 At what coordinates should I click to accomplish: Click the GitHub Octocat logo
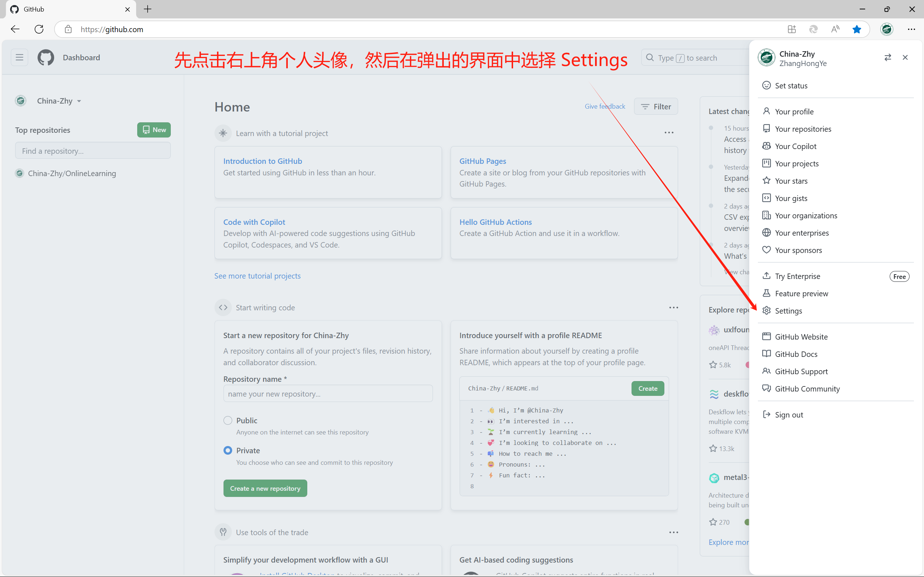(x=45, y=58)
